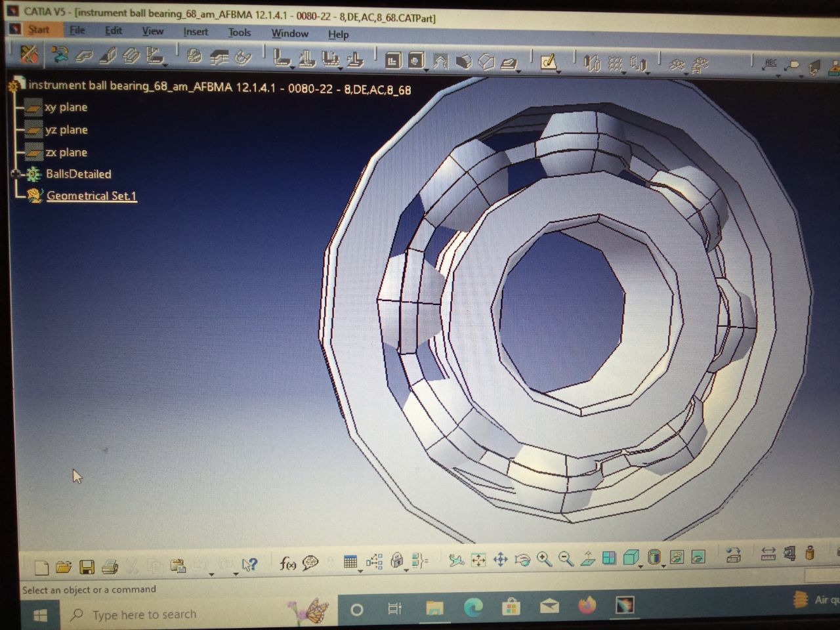Open Firefox from taskbar
The image size is (840, 630).
(587, 604)
